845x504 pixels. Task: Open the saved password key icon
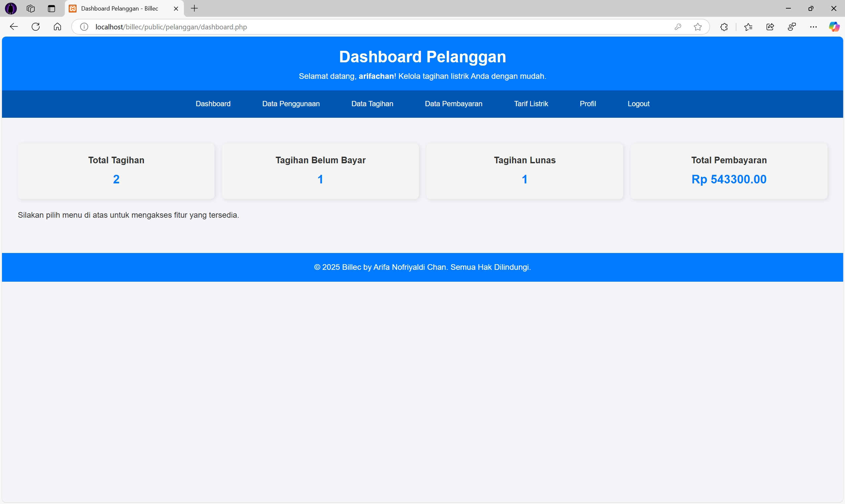[x=678, y=27]
